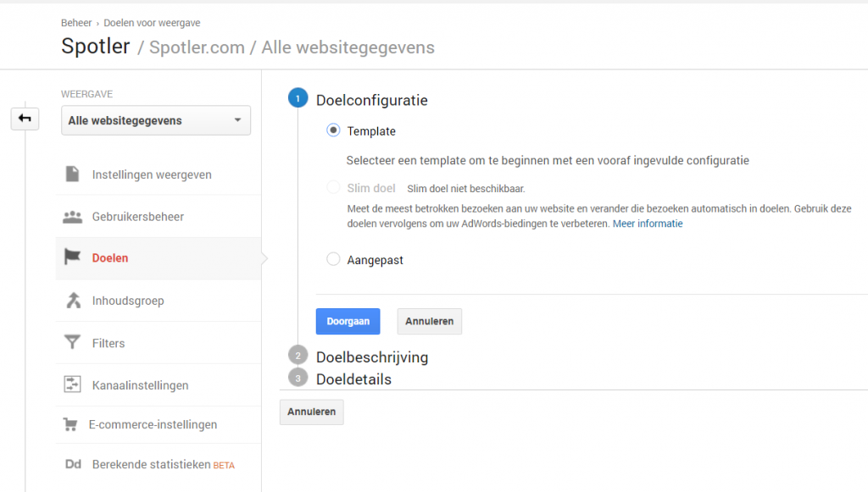Click 'Selecteer een template om te beginnen' text

coord(548,160)
